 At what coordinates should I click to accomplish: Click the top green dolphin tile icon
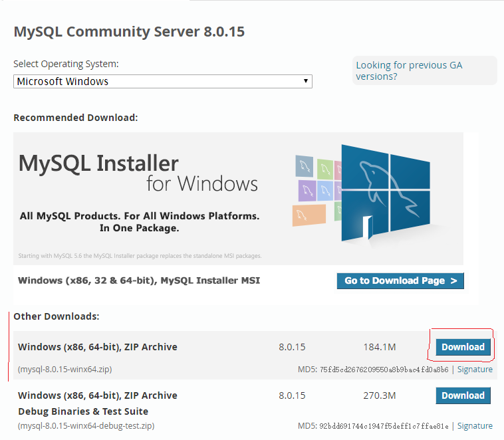pos(325,169)
